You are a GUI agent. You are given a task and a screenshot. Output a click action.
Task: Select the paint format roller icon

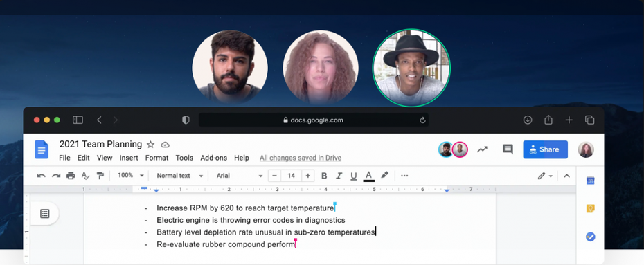pyautogui.click(x=100, y=176)
